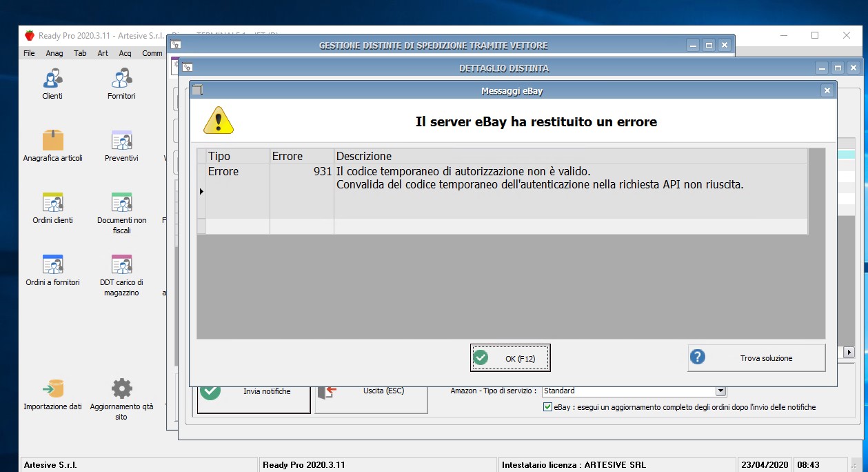Open the Ordini clienti icon
The image size is (868, 472).
(x=52, y=202)
